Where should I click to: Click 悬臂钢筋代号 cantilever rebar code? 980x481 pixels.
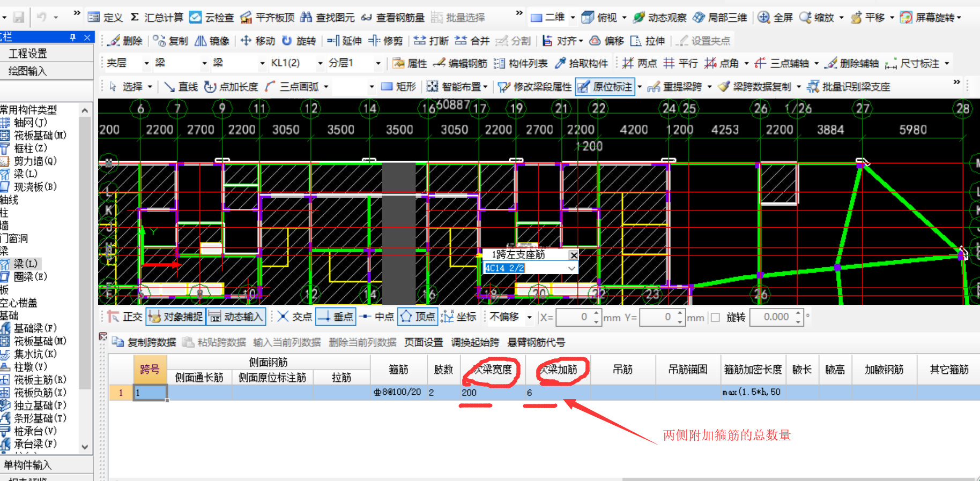(536, 342)
